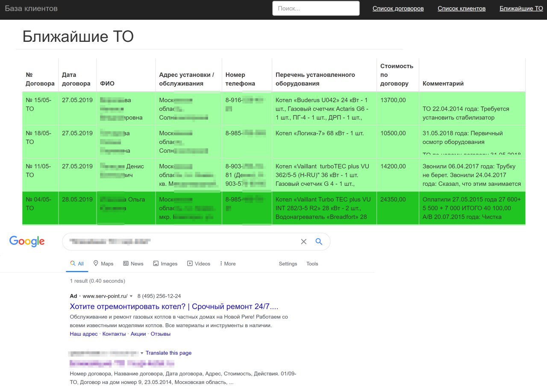Select contract cell № 15/05-ТО
The height and width of the screenshot is (392, 547).
(x=40, y=108)
